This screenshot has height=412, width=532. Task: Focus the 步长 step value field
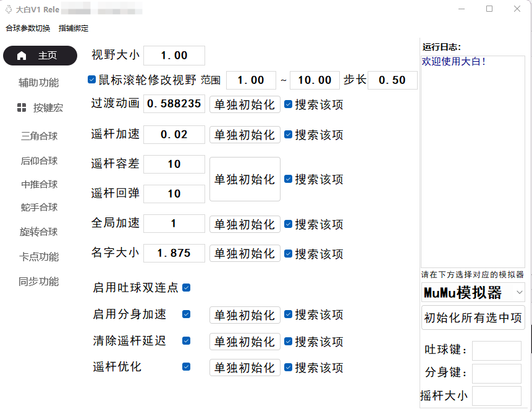point(392,80)
